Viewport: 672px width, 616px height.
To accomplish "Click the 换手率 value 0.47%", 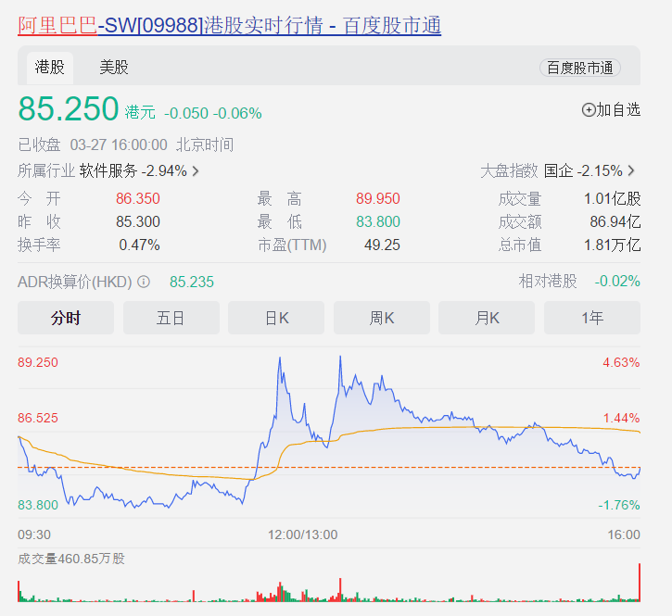I will (139, 245).
